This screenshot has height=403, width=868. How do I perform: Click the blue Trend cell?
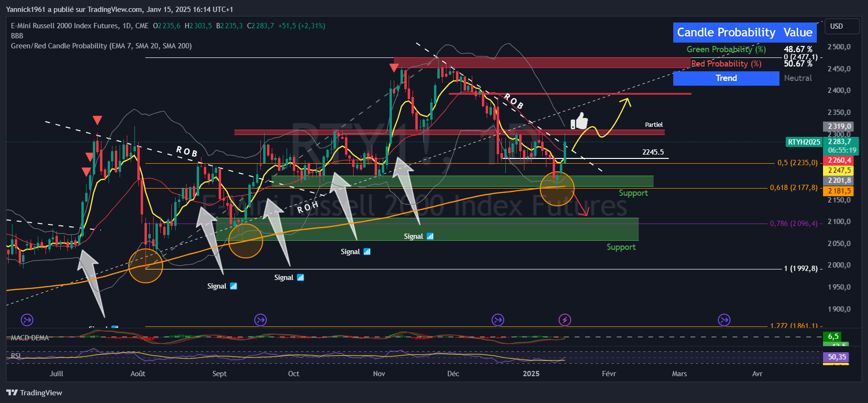[x=726, y=78]
